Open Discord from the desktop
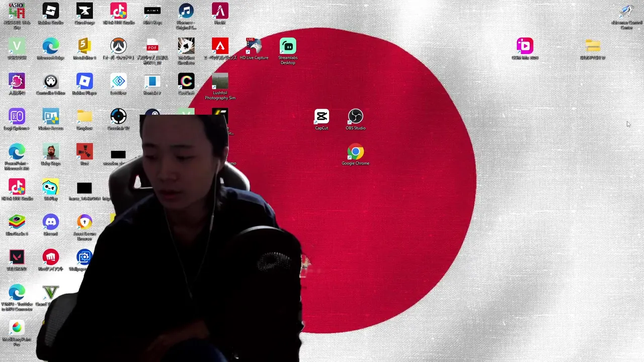Viewport: 644px width, 362px height. (50, 225)
